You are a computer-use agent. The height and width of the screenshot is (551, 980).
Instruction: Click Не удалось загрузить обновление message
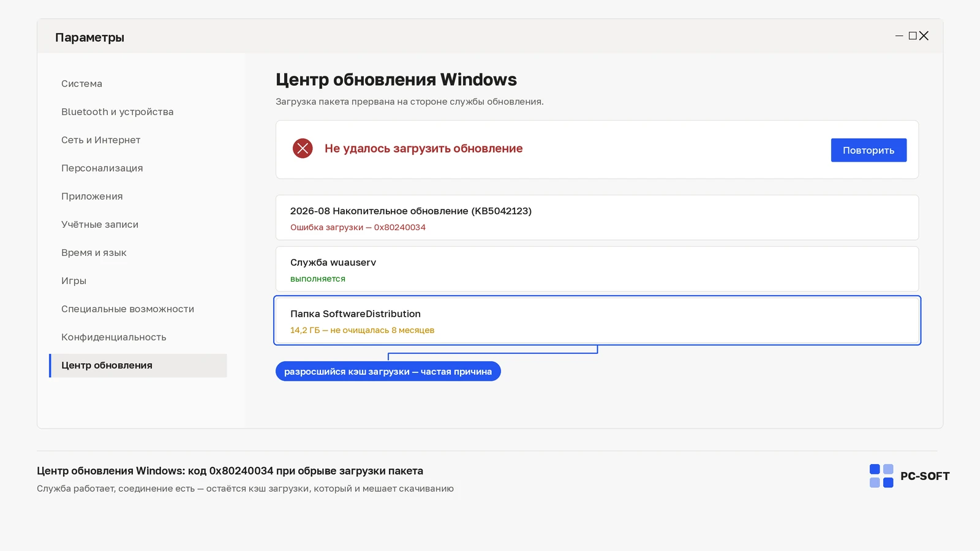[x=424, y=149]
